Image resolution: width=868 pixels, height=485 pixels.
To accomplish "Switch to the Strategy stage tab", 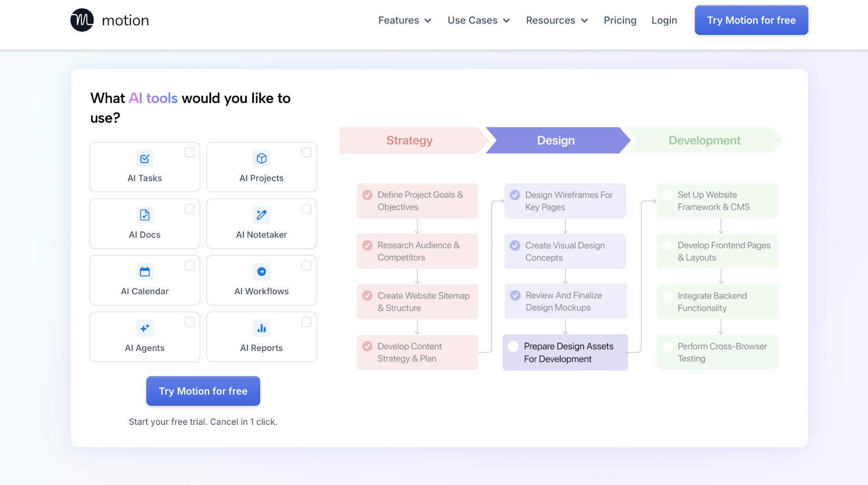I will coord(410,141).
